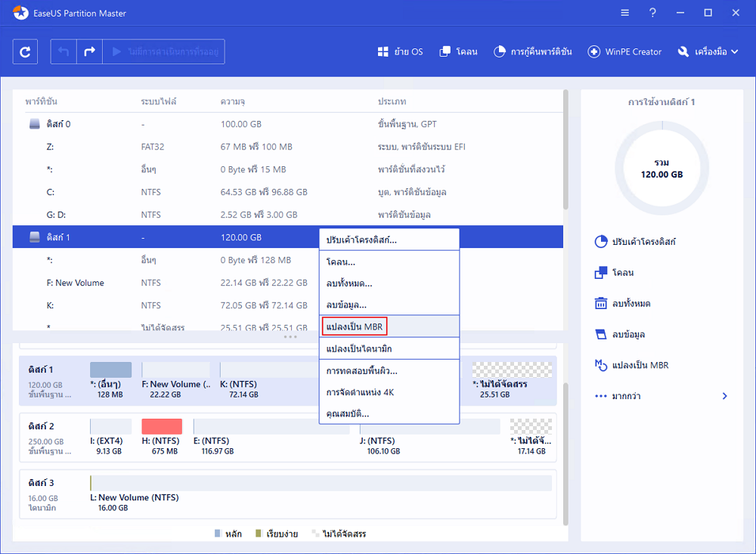Image resolution: width=756 pixels, height=554 pixels.
Task: Click the ความจุ column header
Action: pos(232,101)
